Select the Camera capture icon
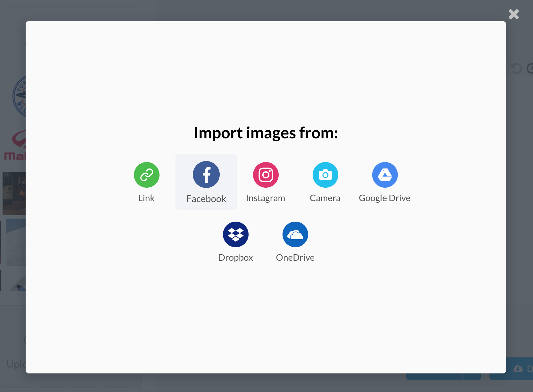The width and height of the screenshot is (533, 392). [325, 175]
